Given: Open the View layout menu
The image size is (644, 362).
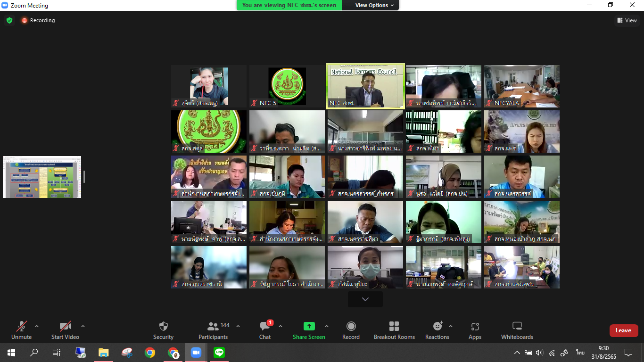Looking at the screenshot, I should click(x=627, y=20).
